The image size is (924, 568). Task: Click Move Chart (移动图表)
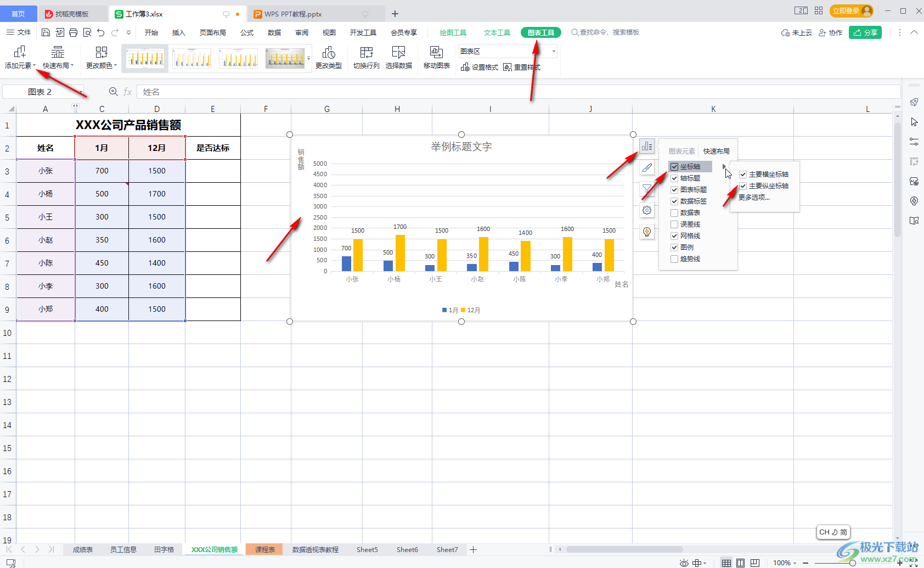tap(437, 57)
